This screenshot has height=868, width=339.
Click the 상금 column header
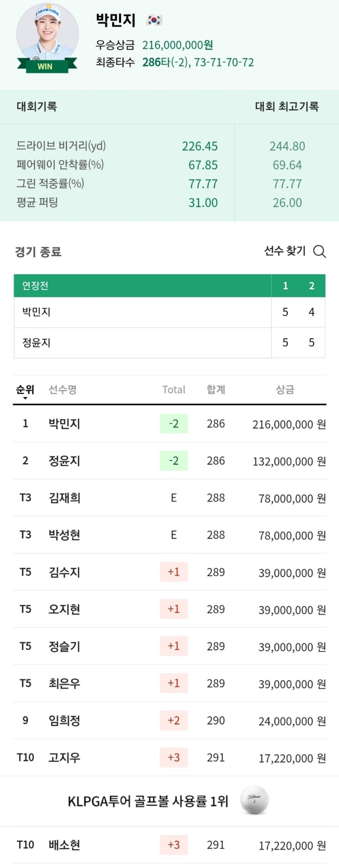point(285,390)
